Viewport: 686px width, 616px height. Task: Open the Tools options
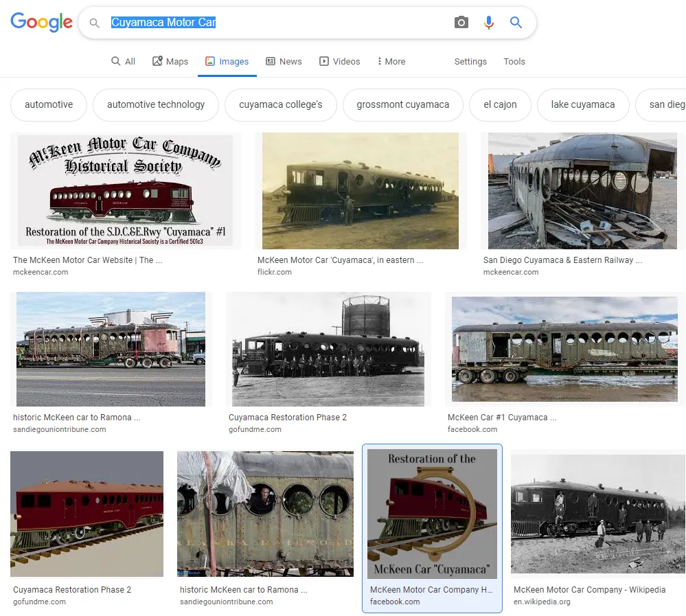point(514,61)
